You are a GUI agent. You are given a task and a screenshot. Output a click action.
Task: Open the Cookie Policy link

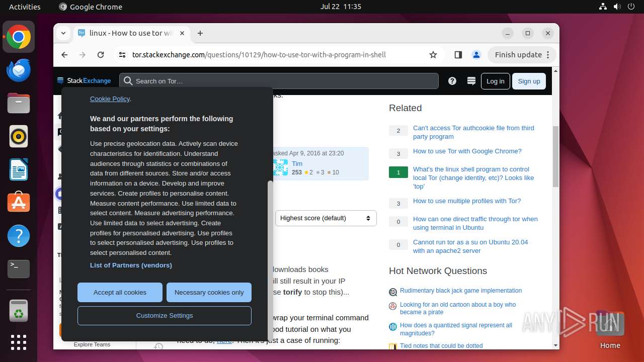110,99
